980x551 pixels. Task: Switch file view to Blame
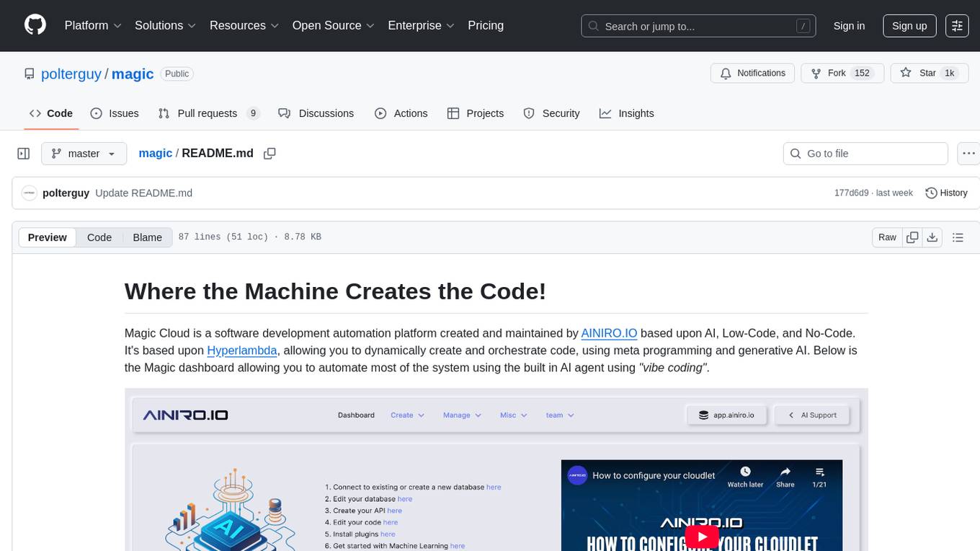pyautogui.click(x=148, y=237)
